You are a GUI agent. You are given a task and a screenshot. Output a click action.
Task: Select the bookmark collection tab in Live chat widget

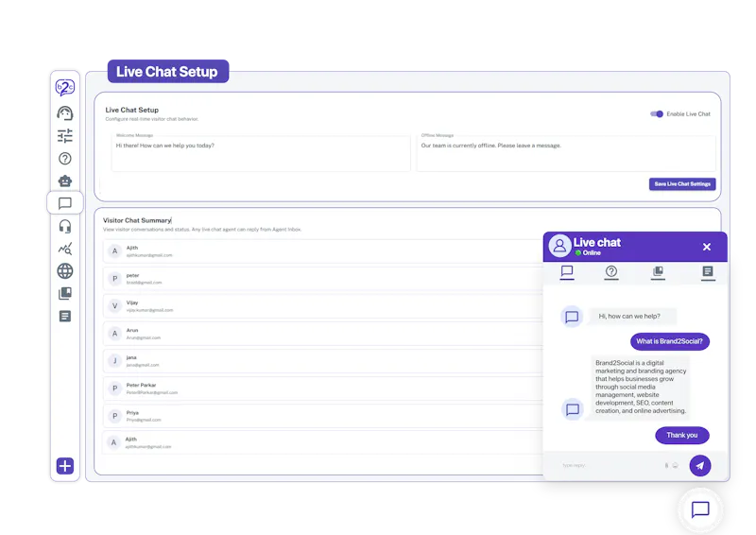[x=658, y=272]
